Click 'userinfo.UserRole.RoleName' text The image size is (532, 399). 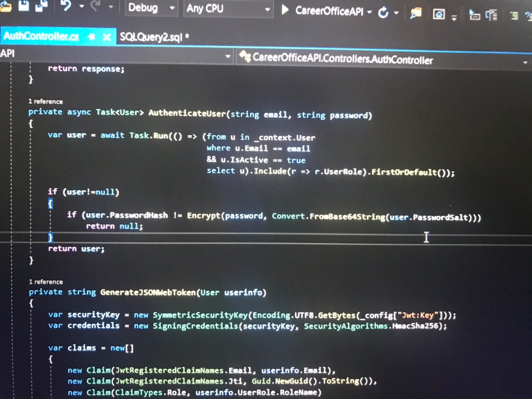tap(256, 392)
